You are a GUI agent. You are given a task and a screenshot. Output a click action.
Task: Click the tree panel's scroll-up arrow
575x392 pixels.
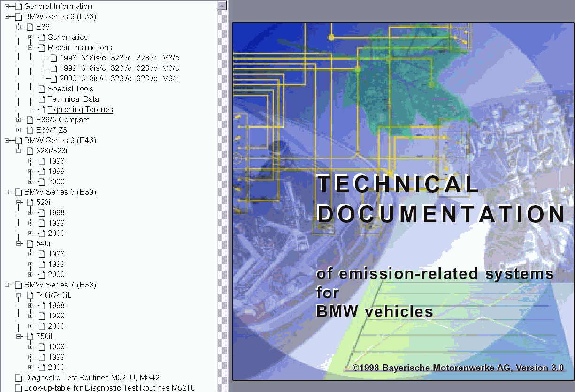click(222, 5)
